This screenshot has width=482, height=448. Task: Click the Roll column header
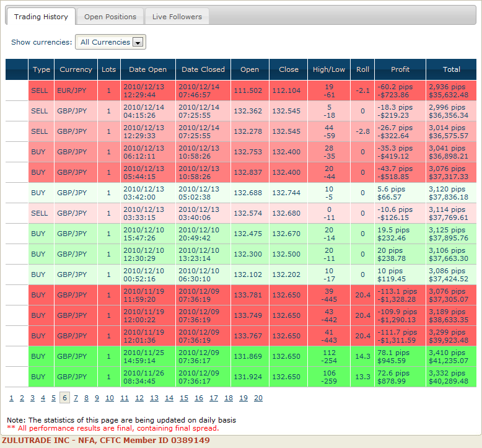click(362, 69)
